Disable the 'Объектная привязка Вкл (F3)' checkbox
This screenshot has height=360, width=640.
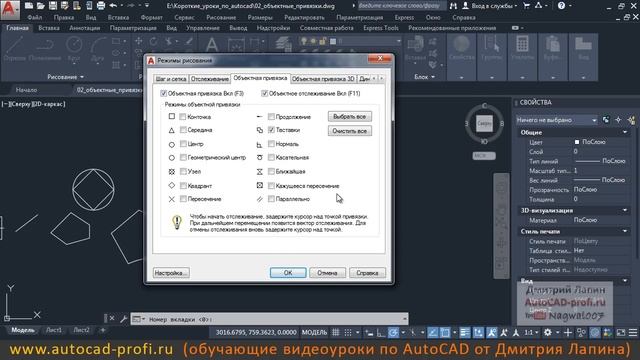tap(164, 93)
